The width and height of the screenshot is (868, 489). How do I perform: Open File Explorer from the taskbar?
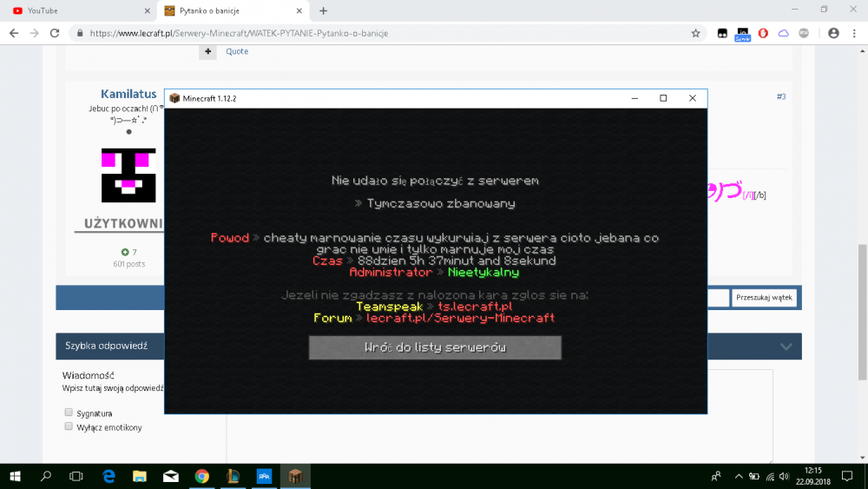point(140,476)
